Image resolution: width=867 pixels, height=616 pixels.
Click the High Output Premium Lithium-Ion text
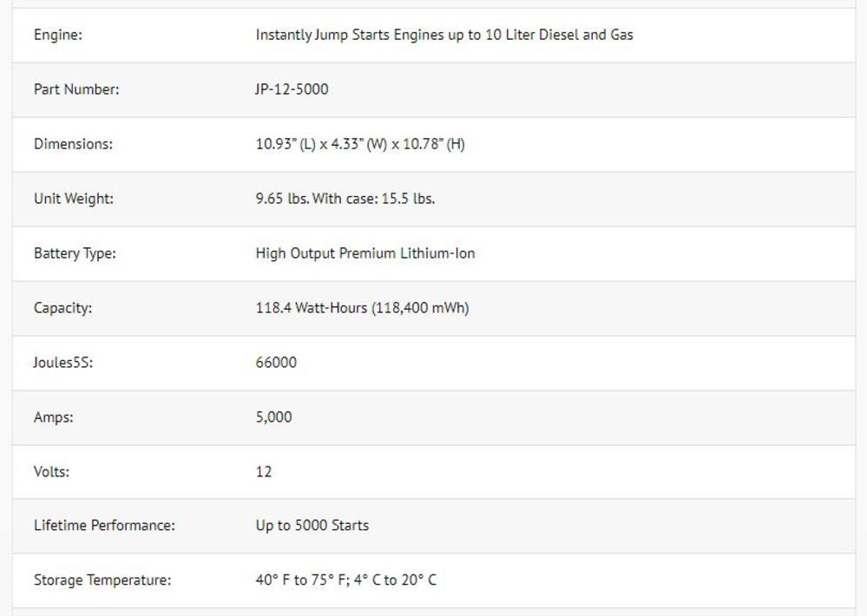tap(365, 253)
